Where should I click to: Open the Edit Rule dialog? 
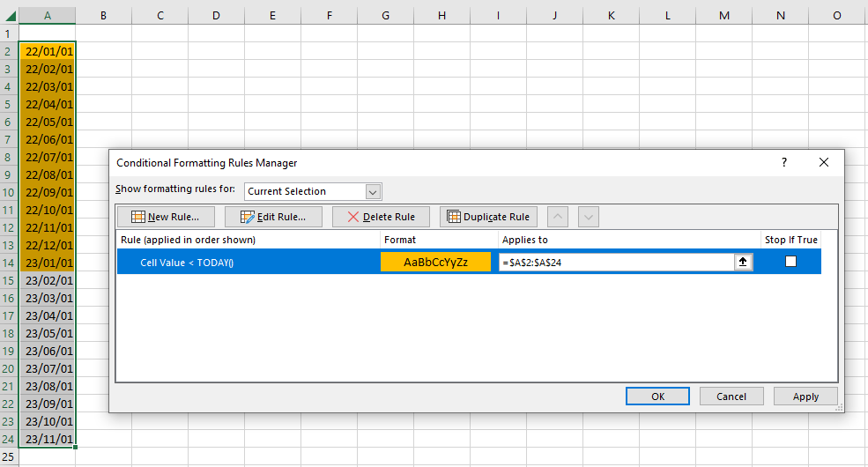[273, 217]
